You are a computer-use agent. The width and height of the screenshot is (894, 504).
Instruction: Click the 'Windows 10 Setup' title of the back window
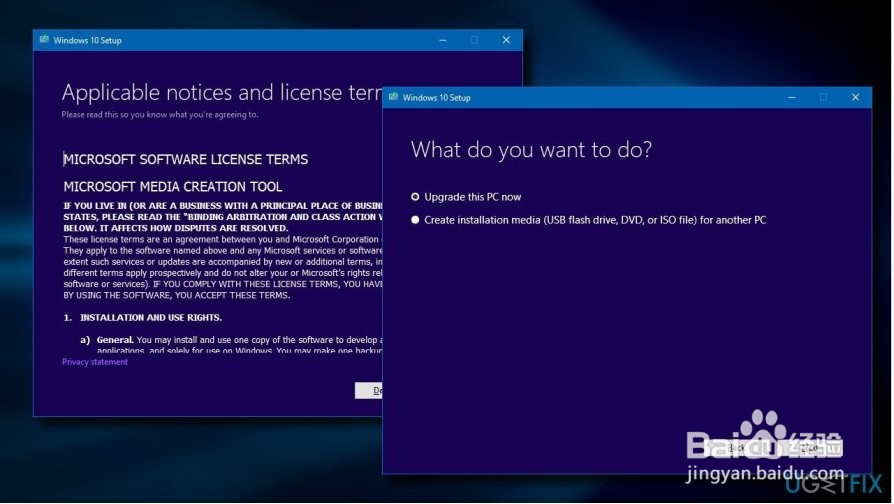(x=87, y=40)
